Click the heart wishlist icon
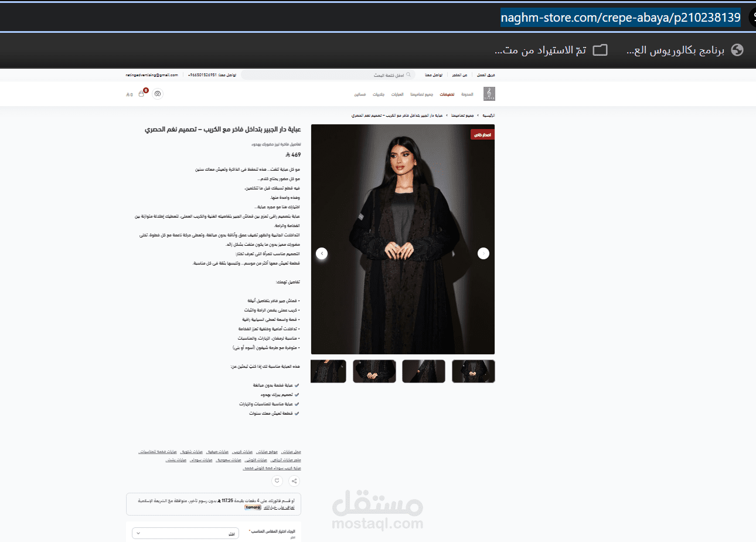Viewport: 756px width, 542px height. coord(277,481)
